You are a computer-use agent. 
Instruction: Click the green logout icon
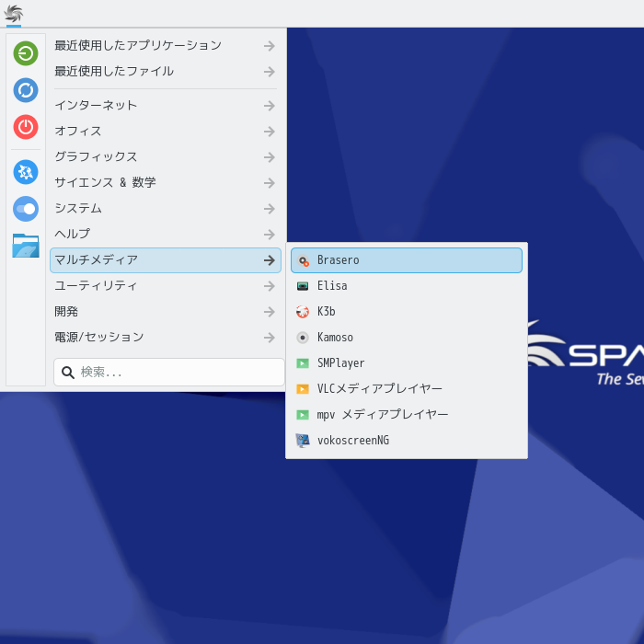26,53
